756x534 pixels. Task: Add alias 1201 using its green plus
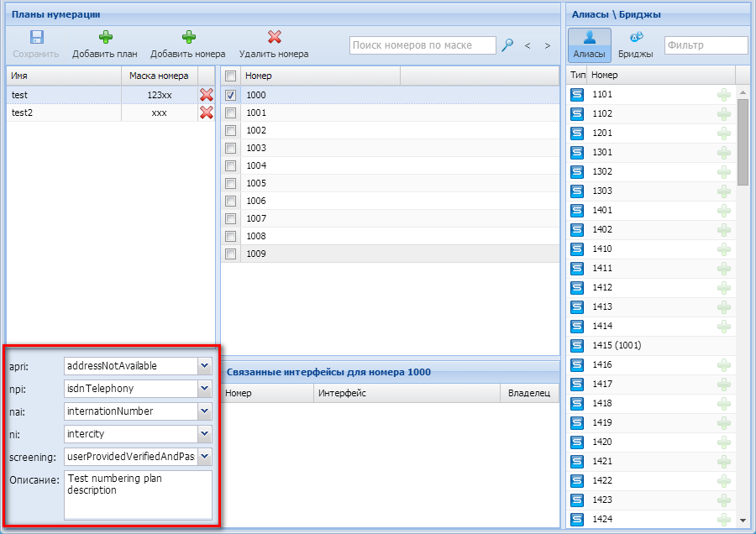coord(724,133)
